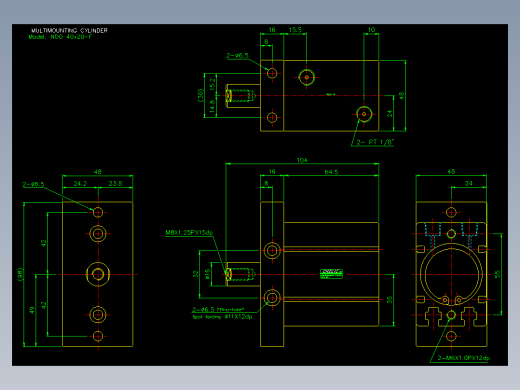Select the '49' vertical dimension

coord(32,310)
